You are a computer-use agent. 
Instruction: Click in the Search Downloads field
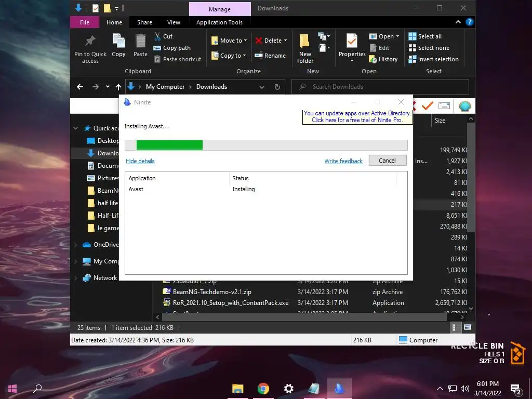click(380, 87)
